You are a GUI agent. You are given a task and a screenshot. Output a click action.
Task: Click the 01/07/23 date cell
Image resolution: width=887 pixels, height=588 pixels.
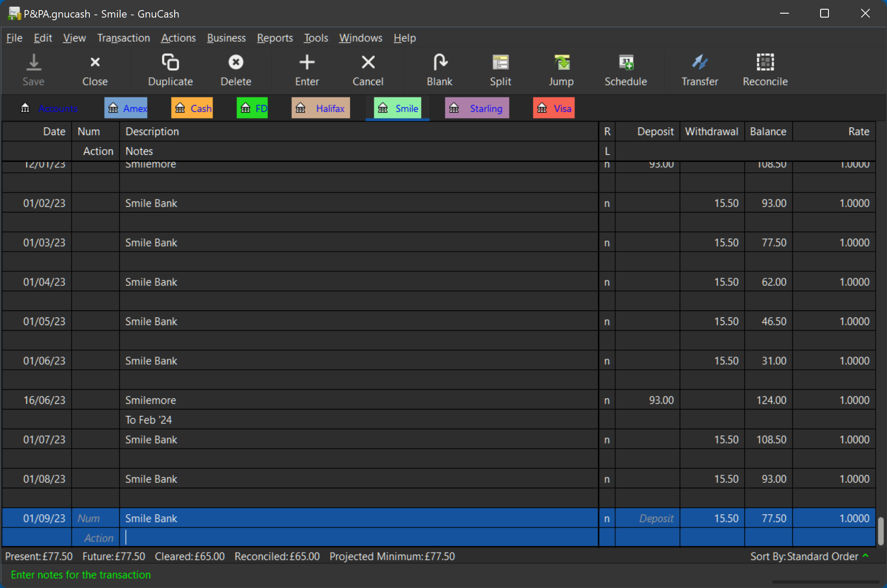coord(37,440)
